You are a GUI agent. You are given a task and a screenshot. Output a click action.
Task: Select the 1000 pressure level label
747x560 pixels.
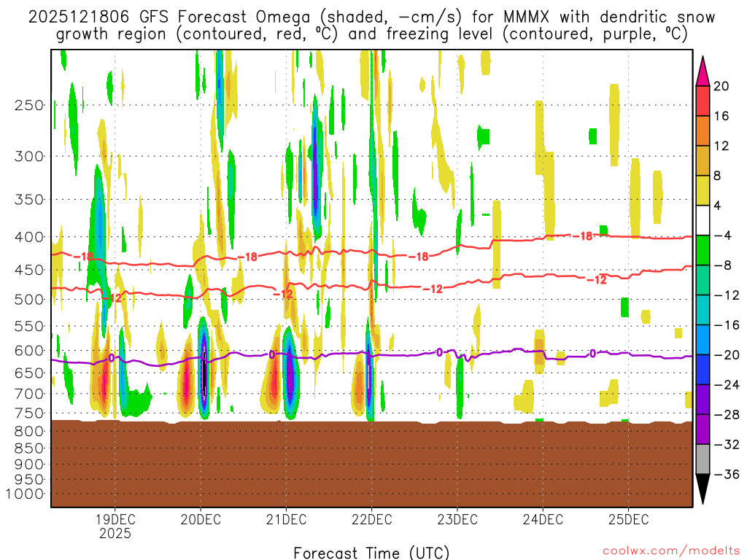click(26, 494)
